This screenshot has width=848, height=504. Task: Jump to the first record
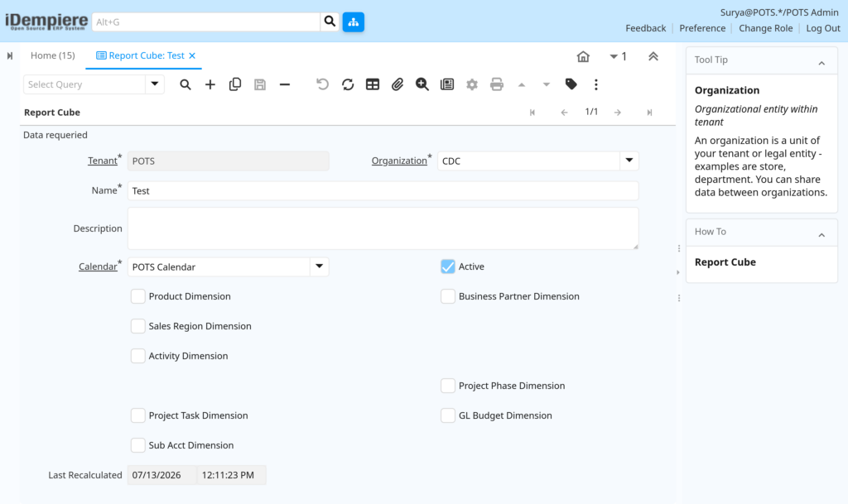(x=532, y=113)
